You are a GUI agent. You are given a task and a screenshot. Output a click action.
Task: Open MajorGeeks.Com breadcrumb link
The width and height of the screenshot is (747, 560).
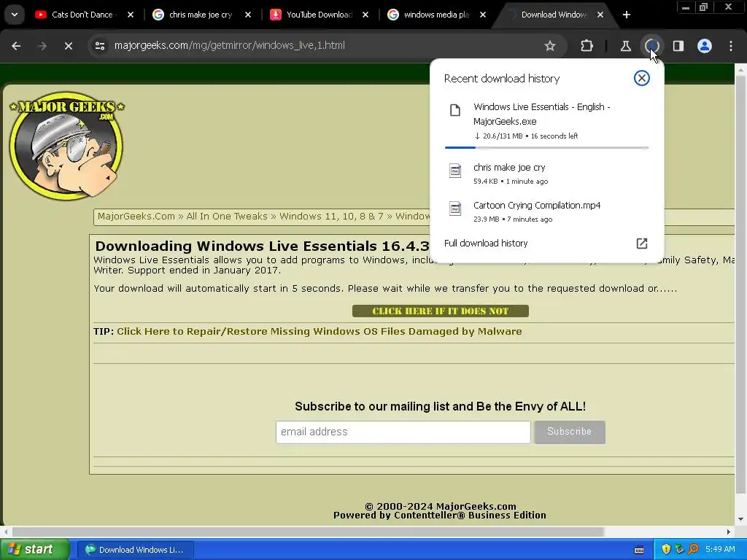tap(136, 216)
